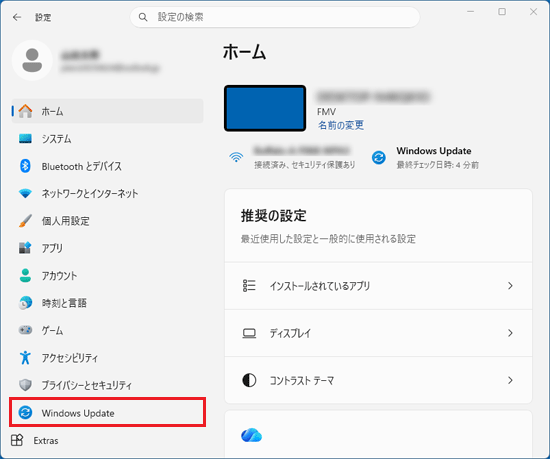Viewport: 550px width, 459px height.
Task: Open the コントラスト テーマ row
Action: 378,380
